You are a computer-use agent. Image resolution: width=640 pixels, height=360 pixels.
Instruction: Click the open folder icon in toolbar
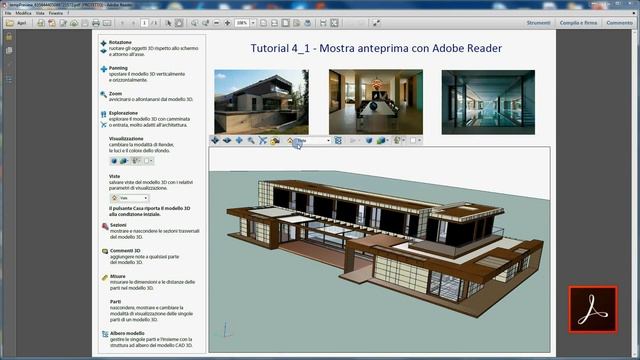pos(9,23)
